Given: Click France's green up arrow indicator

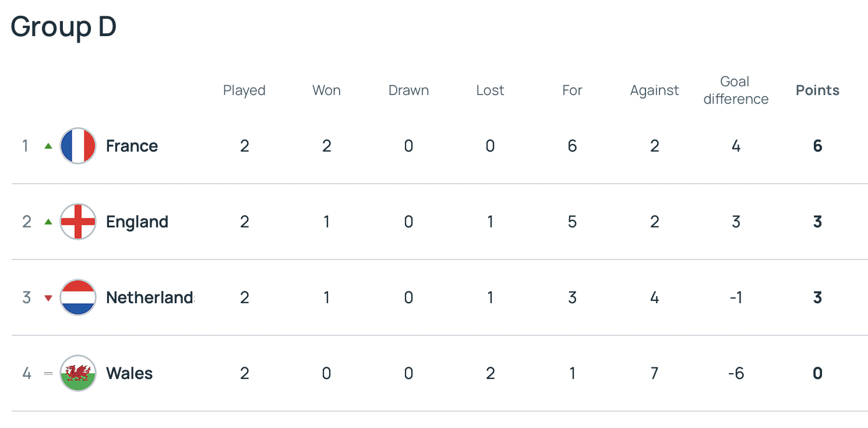Looking at the screenshot, I should (48, 146).
